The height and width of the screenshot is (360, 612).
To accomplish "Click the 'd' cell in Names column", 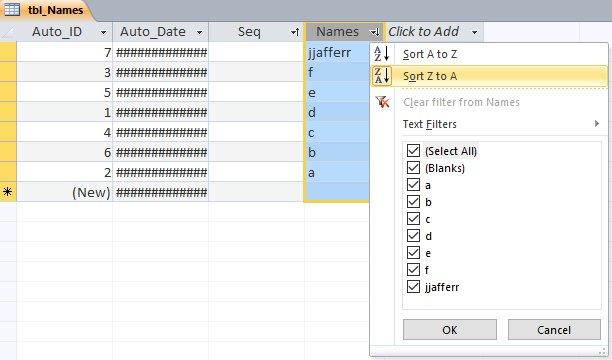I will point(337,112).
